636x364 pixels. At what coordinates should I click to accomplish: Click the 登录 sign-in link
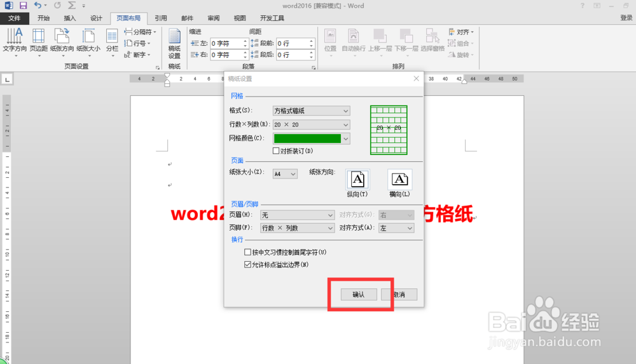pos(626,18)
